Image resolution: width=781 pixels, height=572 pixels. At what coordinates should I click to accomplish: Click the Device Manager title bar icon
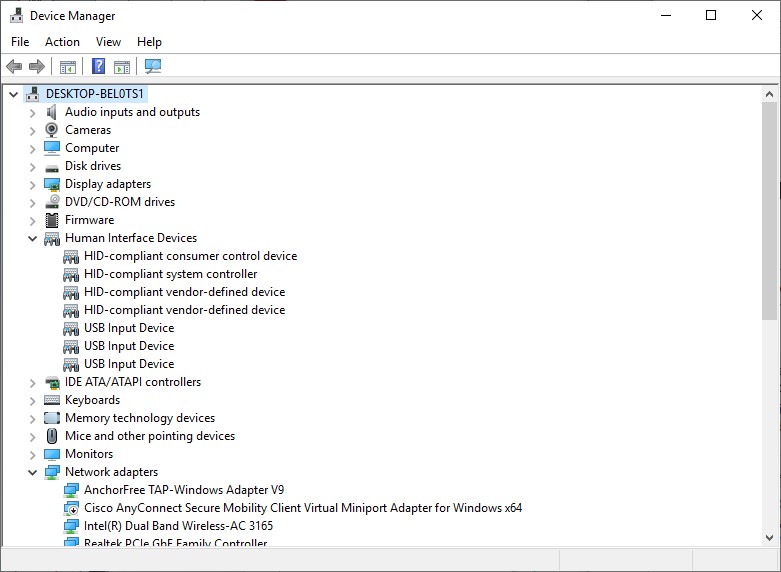pyautogui.click(x=16, y=16)
